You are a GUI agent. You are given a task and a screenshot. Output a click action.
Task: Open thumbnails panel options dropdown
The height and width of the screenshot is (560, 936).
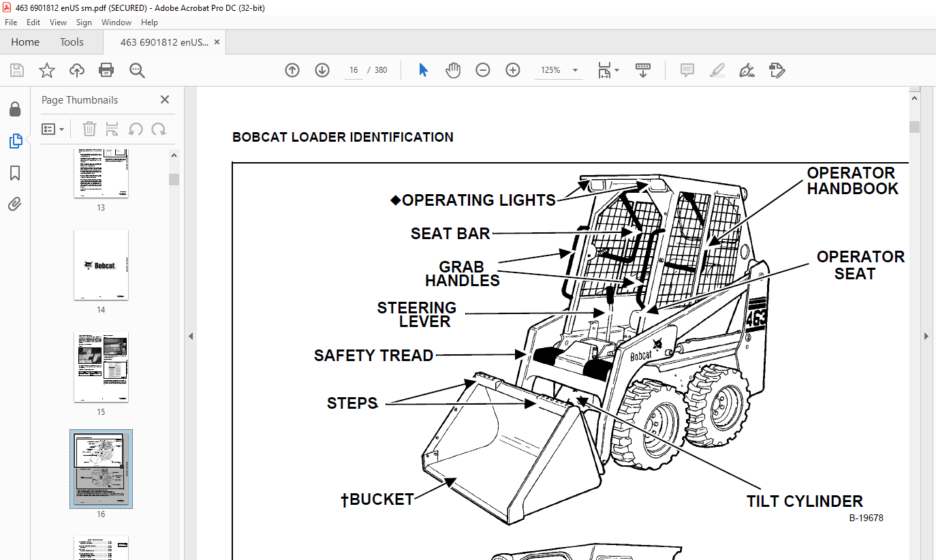(x=52, y=129)
